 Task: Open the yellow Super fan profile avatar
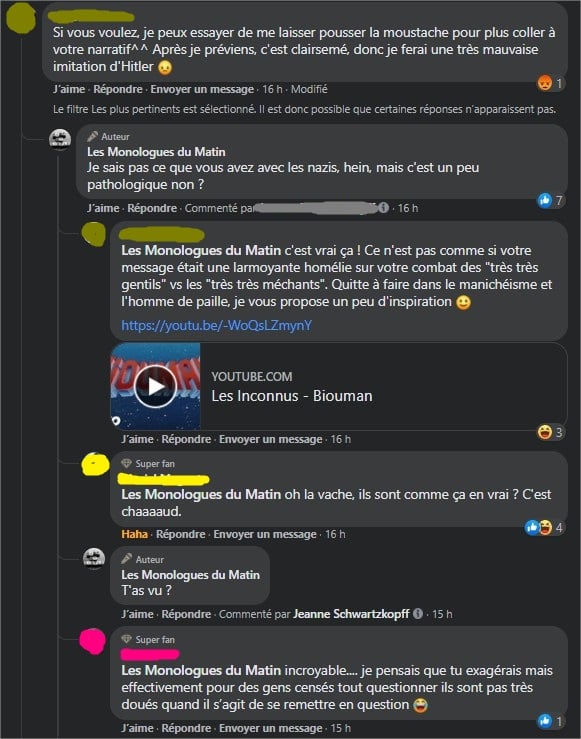(x=95, y=465)
